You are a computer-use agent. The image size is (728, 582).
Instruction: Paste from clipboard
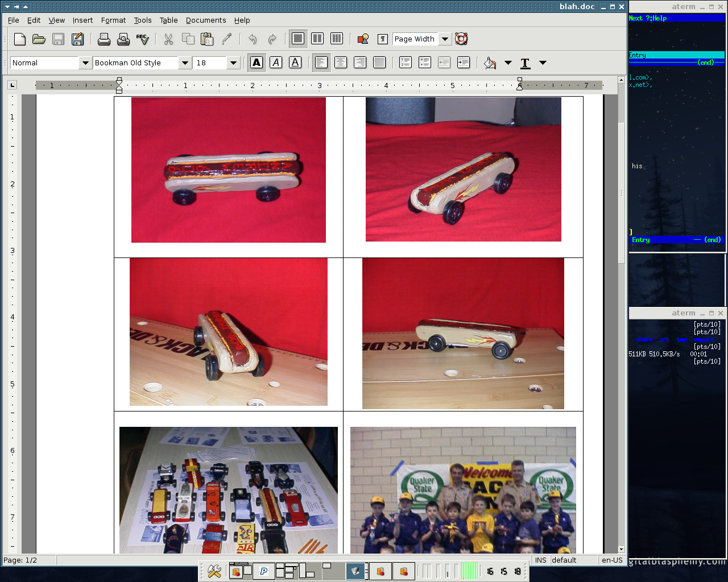pos(207,39)
